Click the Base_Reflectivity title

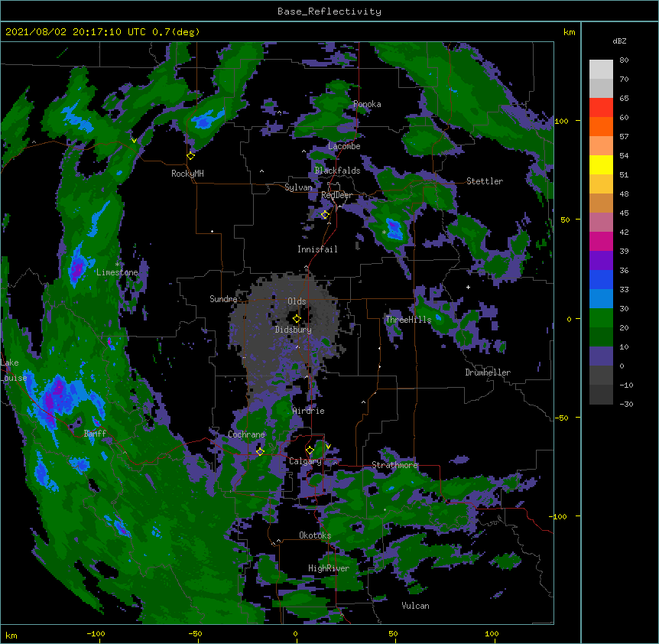click(329, 11)
